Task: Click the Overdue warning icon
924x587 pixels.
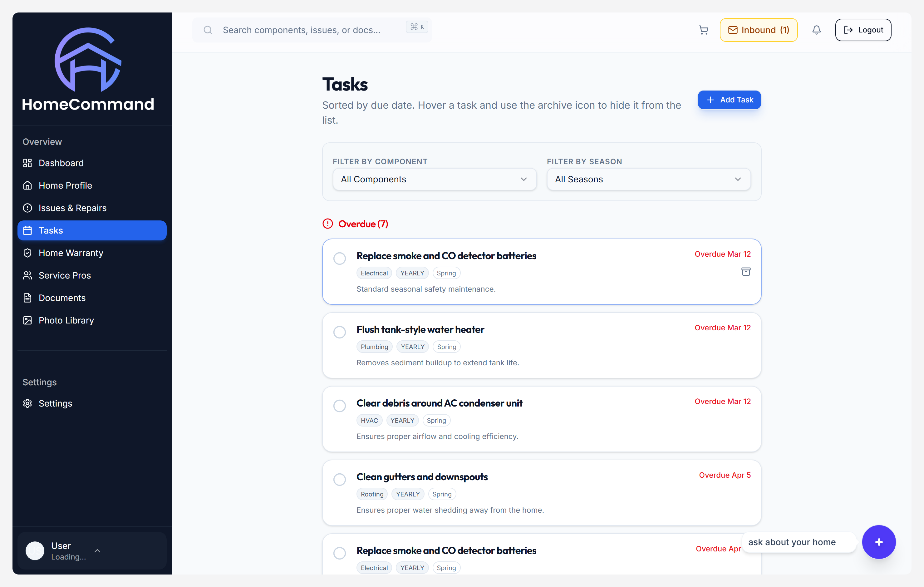Action: click(327, 224)
